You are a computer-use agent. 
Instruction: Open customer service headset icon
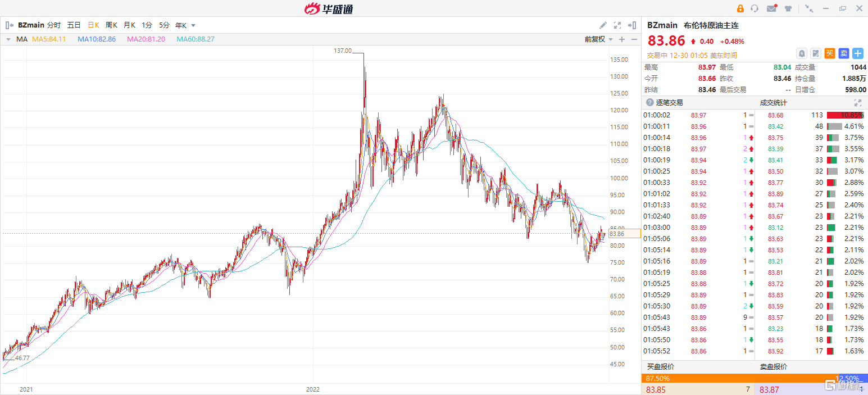click(x=755, y=8)
